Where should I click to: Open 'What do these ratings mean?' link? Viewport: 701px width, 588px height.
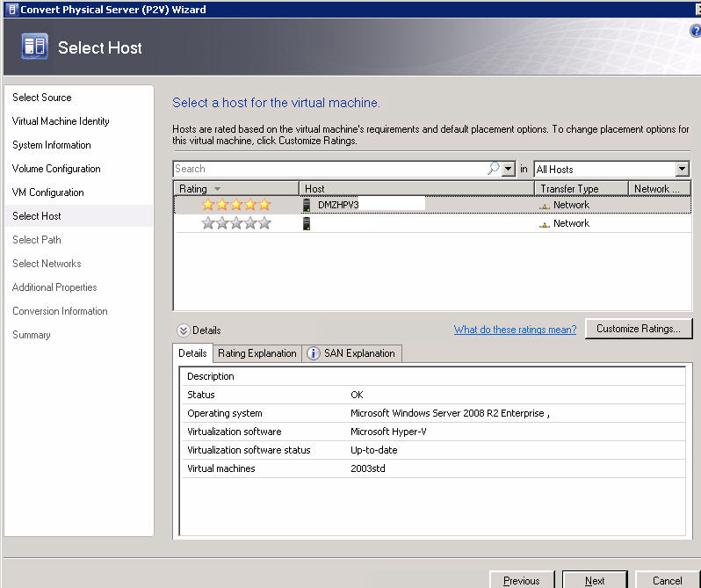(515, 330)
